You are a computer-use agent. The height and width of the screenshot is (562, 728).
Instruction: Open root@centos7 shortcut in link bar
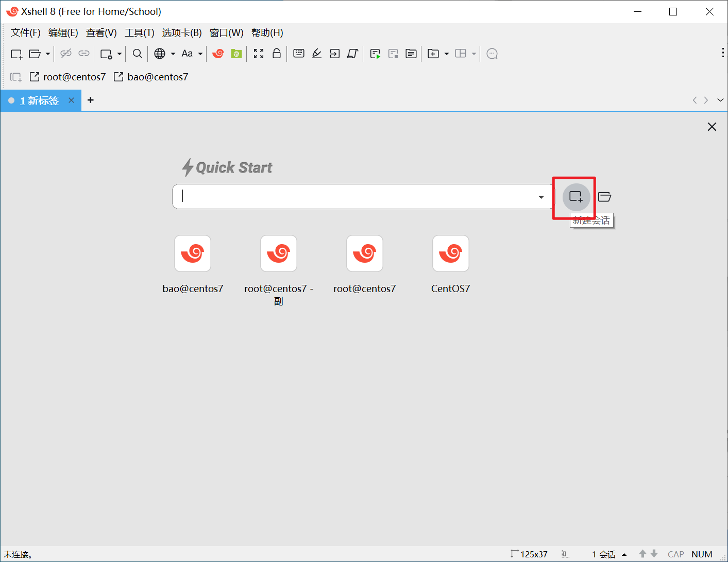click(x=67, y=77)
